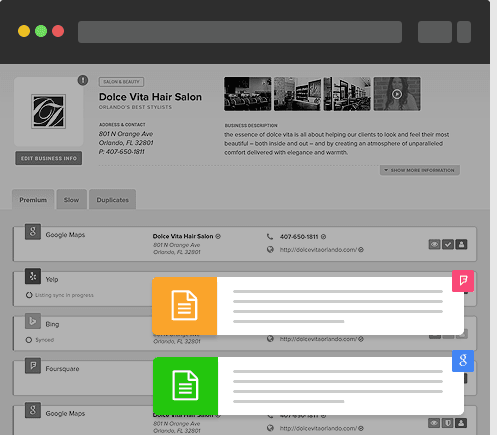Click the shield icon in the bottom Google Maps row

(448, 423)
